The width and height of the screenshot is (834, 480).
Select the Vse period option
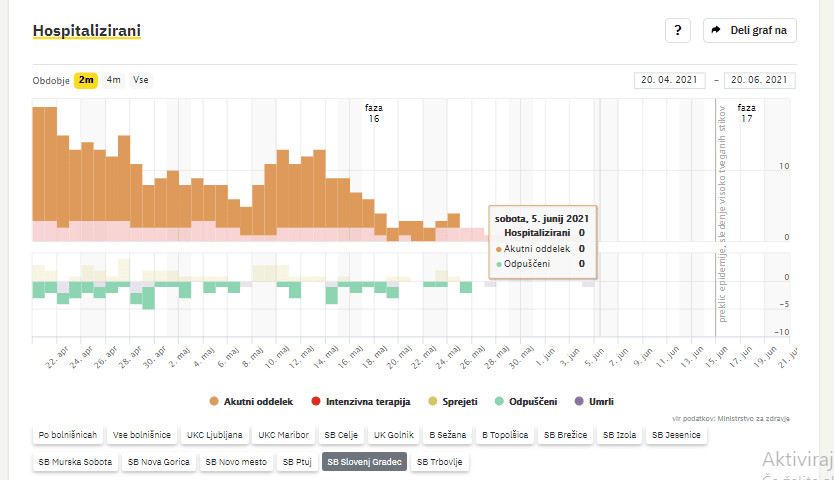[x=141, y=80]
